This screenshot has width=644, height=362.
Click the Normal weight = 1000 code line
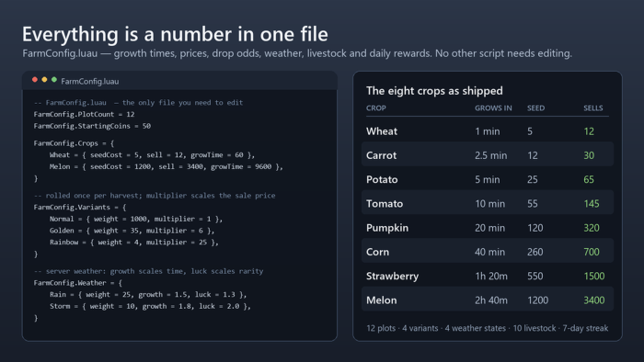click(135, 219)
